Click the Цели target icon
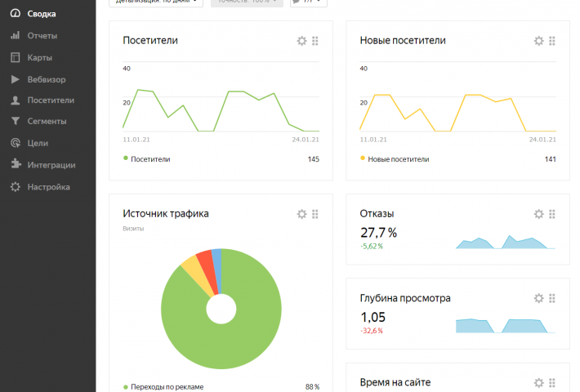 [x=16, y=143]
